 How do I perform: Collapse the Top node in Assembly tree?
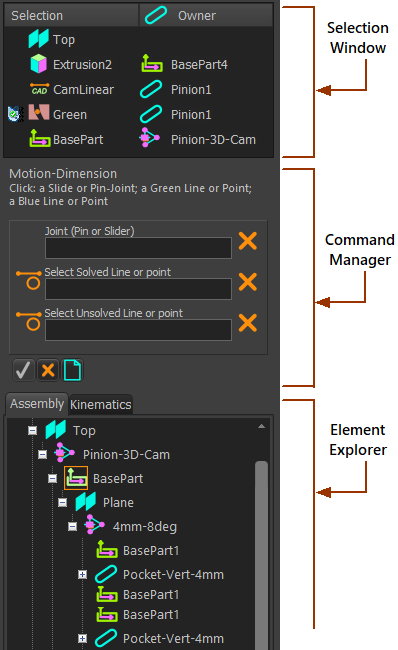[x=32, y=431]
